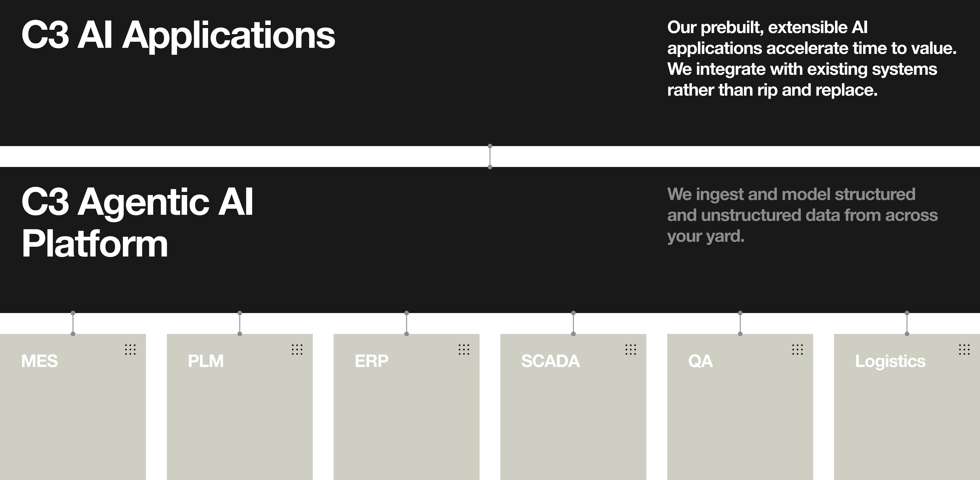The width and height of the screenshot is (980, 480).
Task: Click the dot grid icon on SCADA card
Action: (630, 349)
